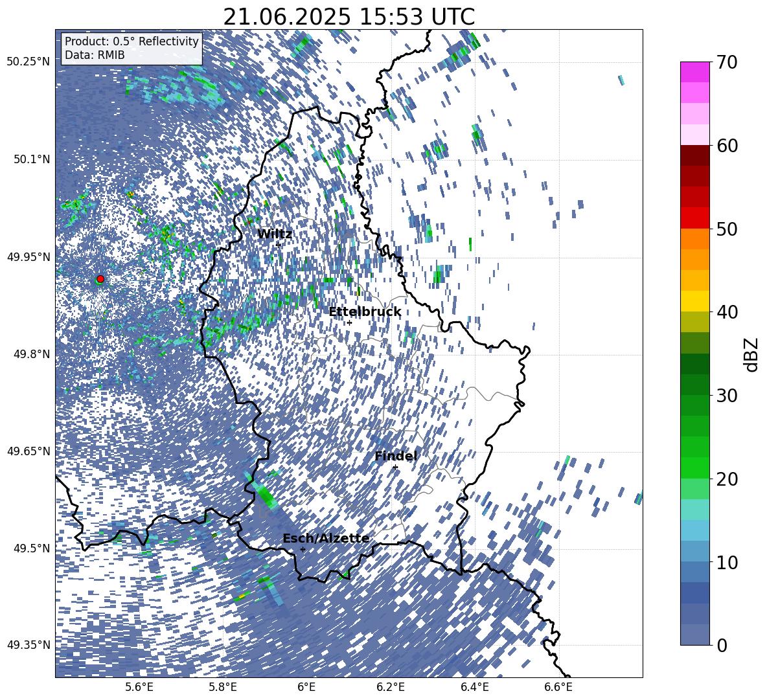
Task: Click the 50.1°N latitude label
Action: click(32, 159)
